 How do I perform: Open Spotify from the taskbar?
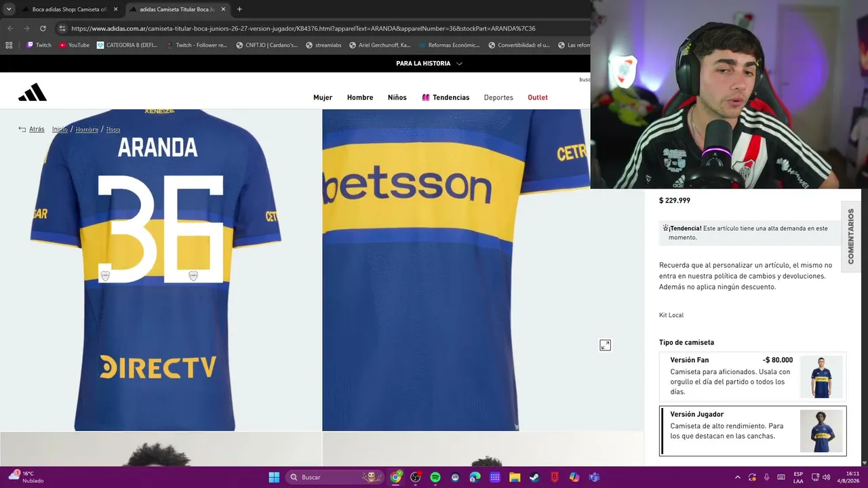(x=435, y=477)
